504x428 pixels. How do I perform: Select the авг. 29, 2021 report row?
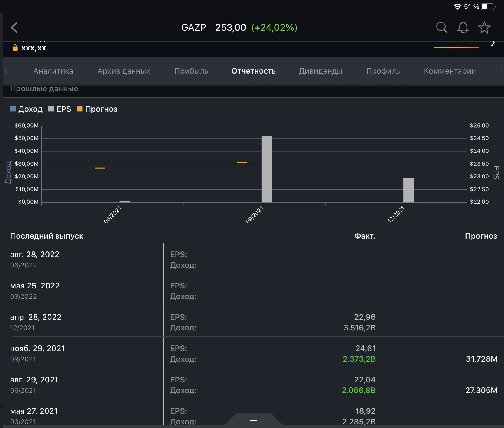253,384
